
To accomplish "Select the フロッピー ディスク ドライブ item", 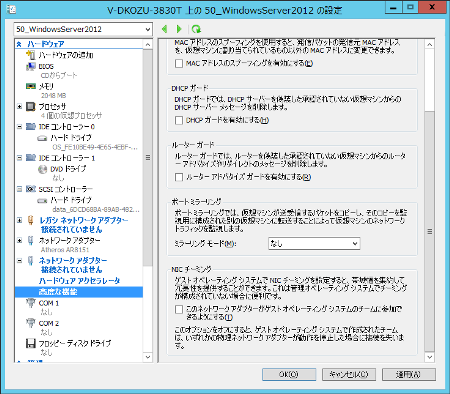I will point(75,343).
